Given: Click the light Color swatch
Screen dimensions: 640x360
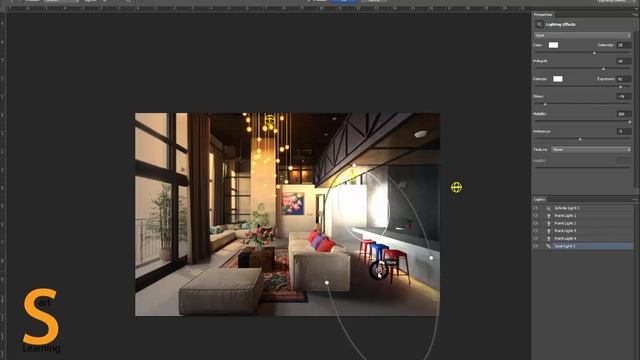Looking at the screenshot, I should pos(553,45).
